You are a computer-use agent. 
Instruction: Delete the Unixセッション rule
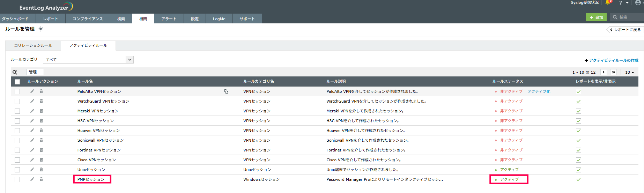[x=41, y=169]
